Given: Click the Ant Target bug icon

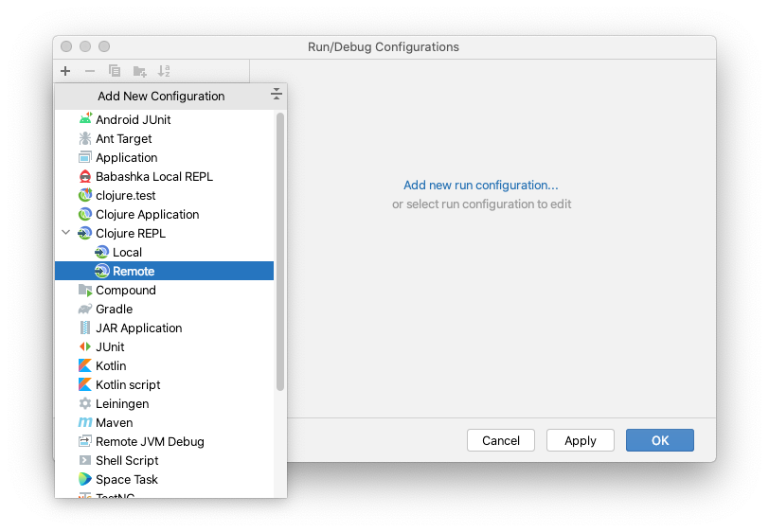Looking at the screenshot, I should point(85,138).
